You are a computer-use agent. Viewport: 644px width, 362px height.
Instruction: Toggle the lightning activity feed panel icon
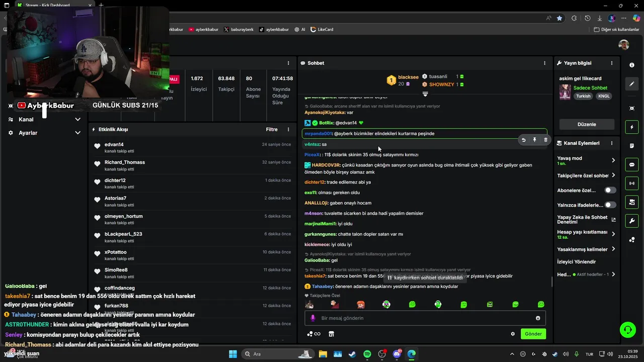pyautogui.click(x=631, y=127)
